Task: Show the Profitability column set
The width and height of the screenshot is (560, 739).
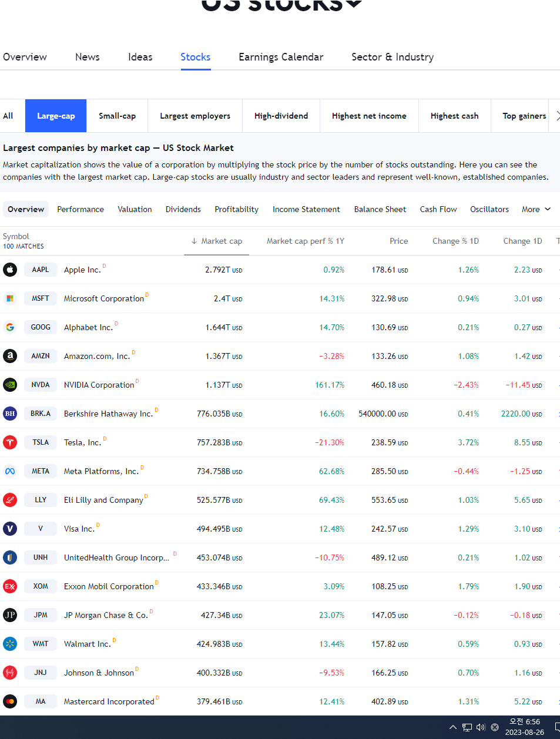Action: 237,209
